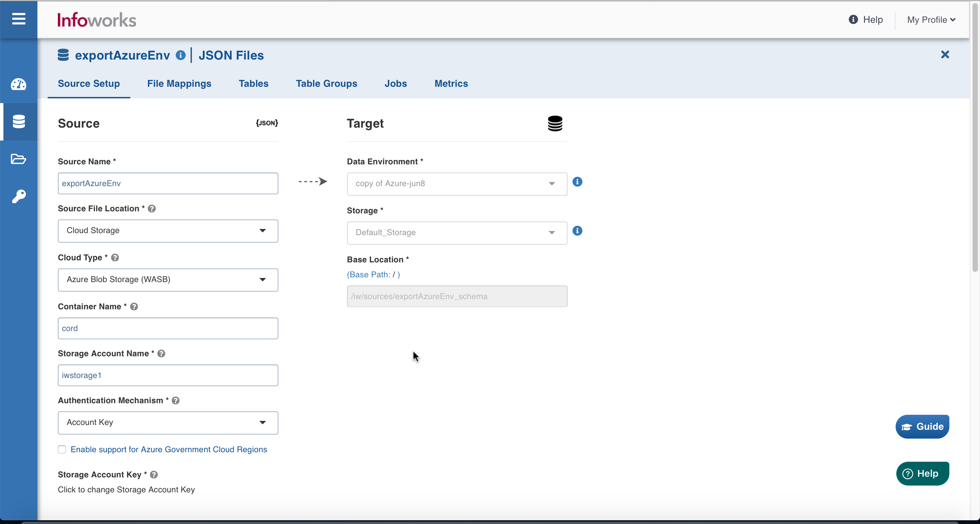This screenshot has width=980, height=524.
Task: Click the Azure Government Cloud Regions label
Action: pyautogui.click(x=169, y=449)
